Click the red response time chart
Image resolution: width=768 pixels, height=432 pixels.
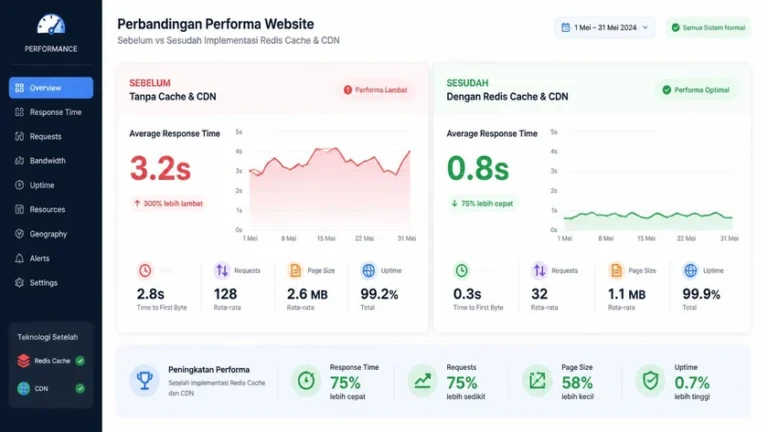click(330, 188)
